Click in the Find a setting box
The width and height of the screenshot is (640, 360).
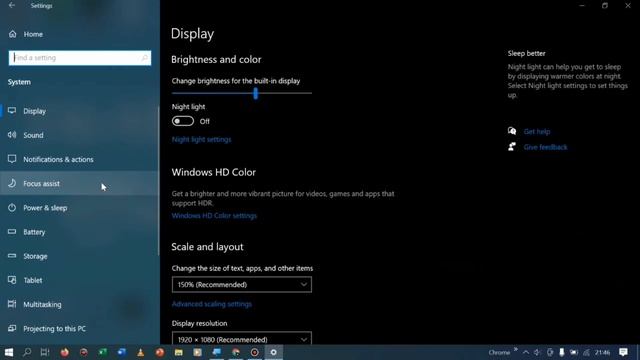(x=80, y=58)
